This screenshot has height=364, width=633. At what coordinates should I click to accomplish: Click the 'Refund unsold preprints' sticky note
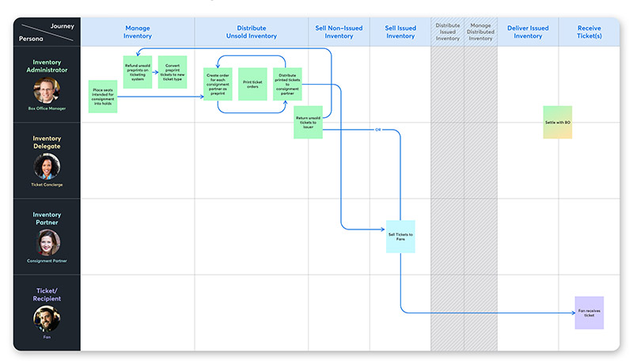click(138, 72)
